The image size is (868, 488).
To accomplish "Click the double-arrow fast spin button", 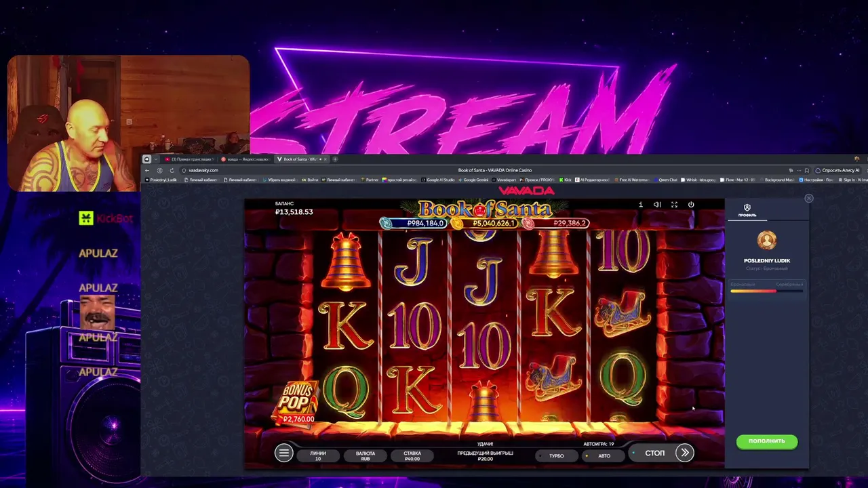I will (684, 453).
